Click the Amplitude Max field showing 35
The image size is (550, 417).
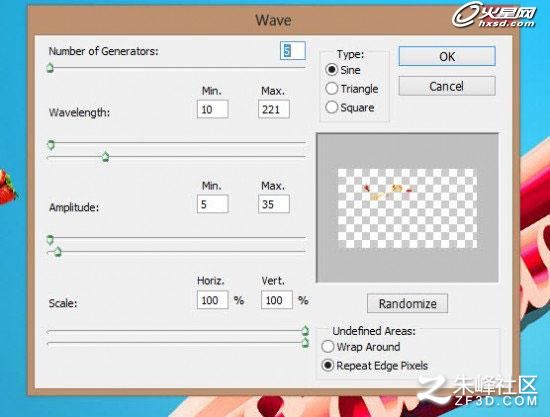tap(274, 204)
